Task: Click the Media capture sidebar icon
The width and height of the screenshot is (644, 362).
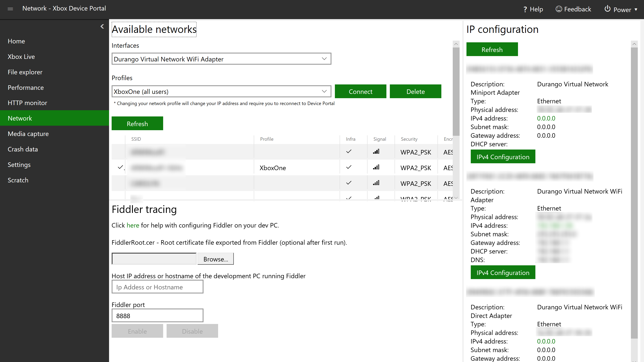Action: point(28,134)
